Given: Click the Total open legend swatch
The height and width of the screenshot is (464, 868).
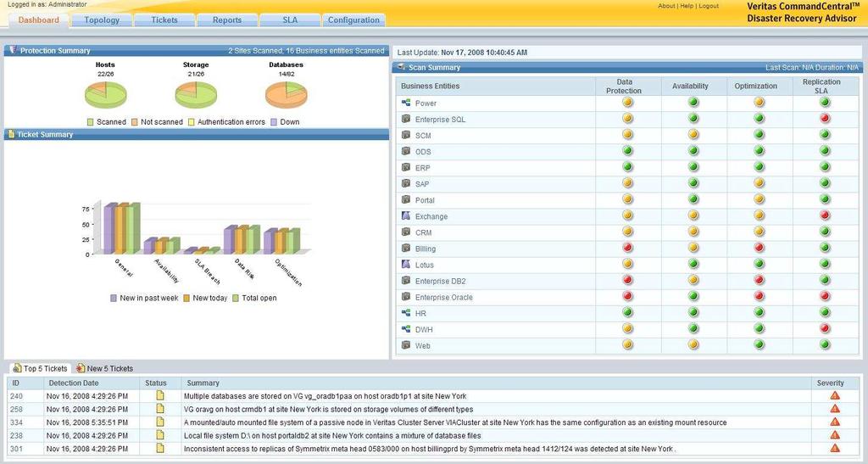Looking at the screenshot, I should pyautogui.click(x=236, y=298).
